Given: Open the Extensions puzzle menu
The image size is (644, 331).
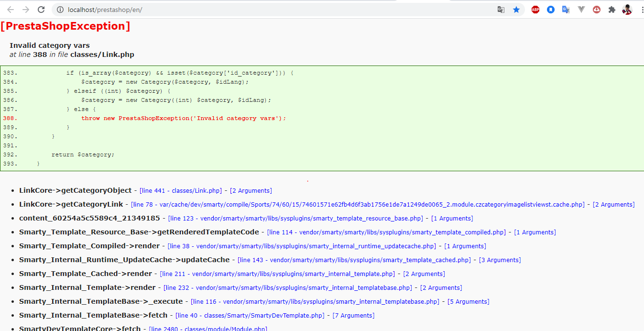Looking at the screenshot, I should click(x=612, y=10).
